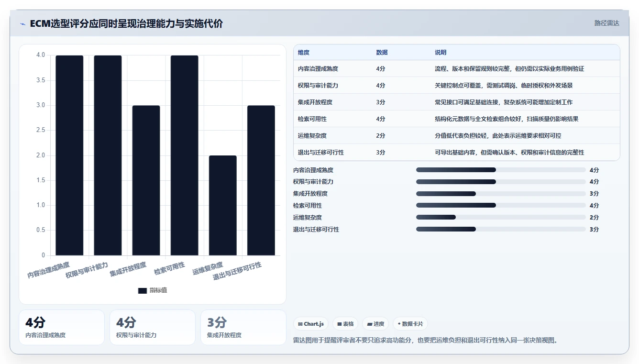Click the ECM选型评分 page title
This screenshot has width=639, height=364.
tap(126, 23)
